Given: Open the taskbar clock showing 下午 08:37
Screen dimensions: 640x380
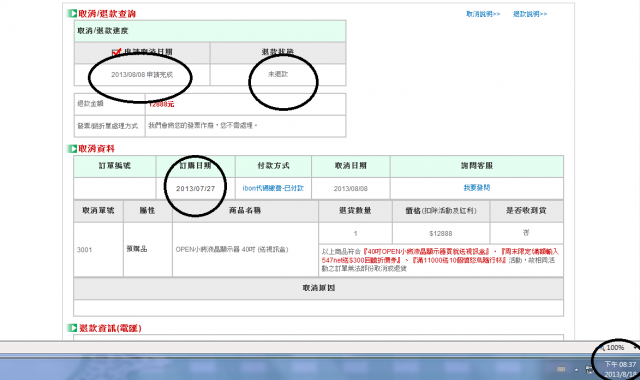Looking at the screenshot, I should [x=620, y=369].
